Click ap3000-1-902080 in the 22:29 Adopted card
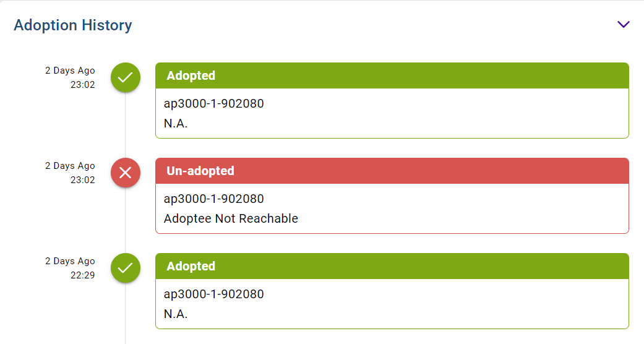The image size is (644, 344). [213, 294]
